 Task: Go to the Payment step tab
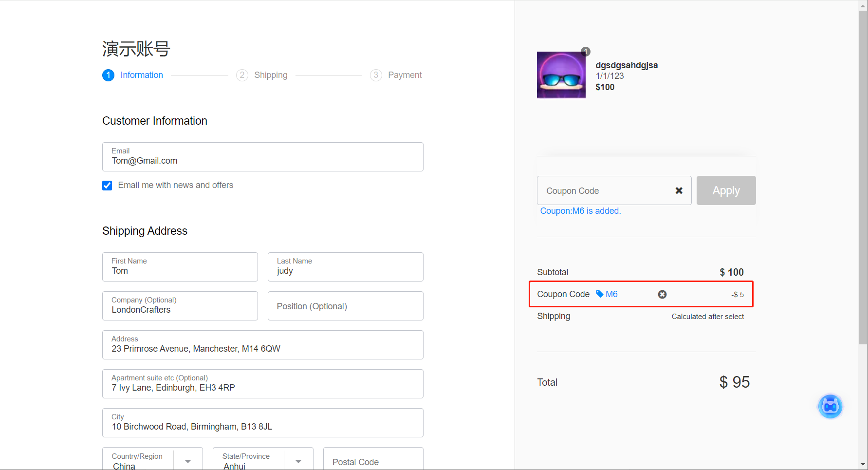(405, 75)
